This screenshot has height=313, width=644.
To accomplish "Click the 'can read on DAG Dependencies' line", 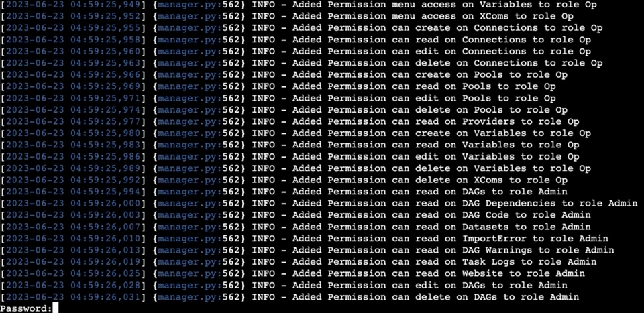I will [x=319, y=204].
